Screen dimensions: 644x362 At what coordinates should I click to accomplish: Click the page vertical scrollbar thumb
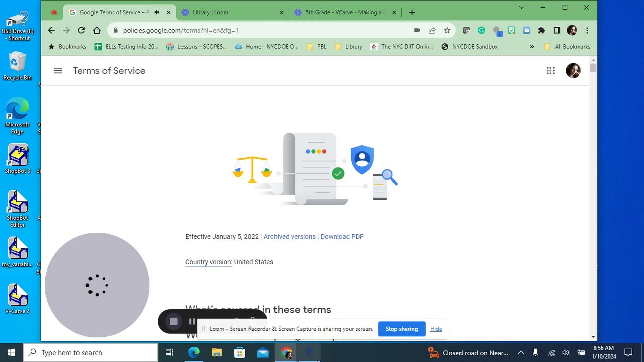click(593, 67)
